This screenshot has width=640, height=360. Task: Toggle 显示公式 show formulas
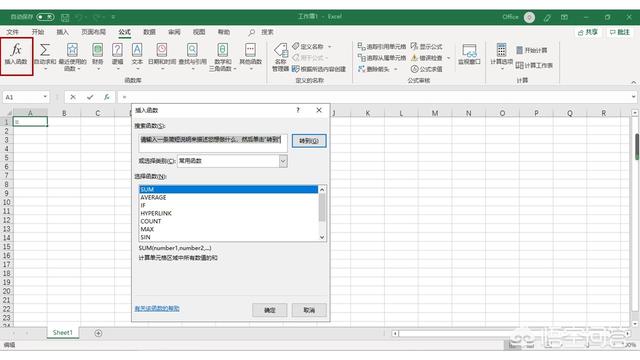tap(427, 46)
